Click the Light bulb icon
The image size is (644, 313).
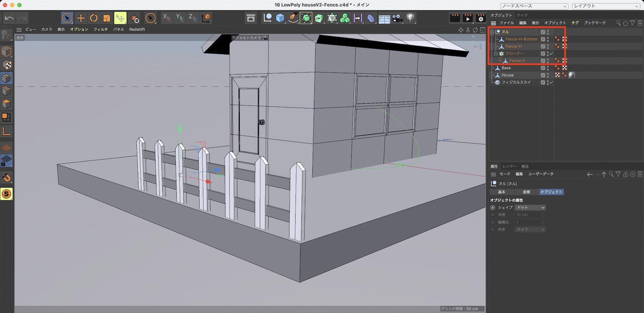410,18
